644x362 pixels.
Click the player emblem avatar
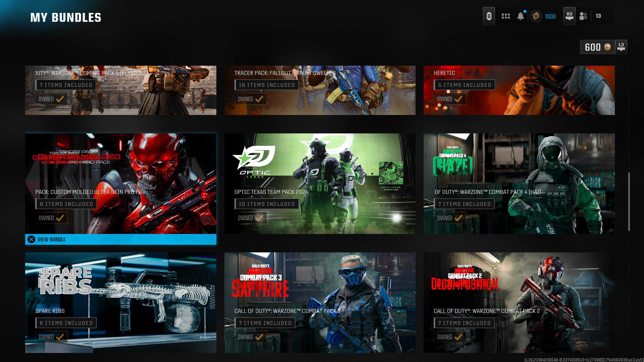coord(536,16)
